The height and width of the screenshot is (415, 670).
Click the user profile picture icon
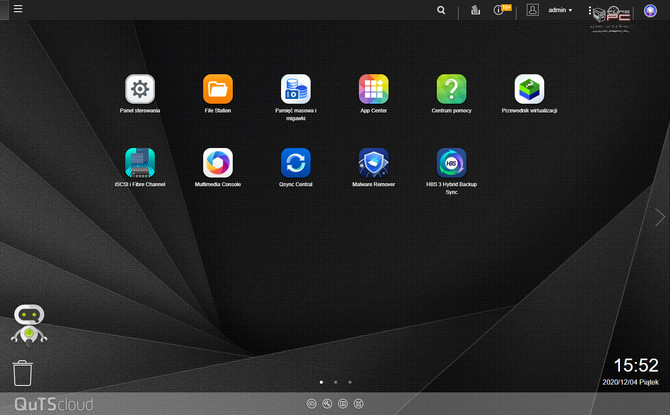click(532, 10)
